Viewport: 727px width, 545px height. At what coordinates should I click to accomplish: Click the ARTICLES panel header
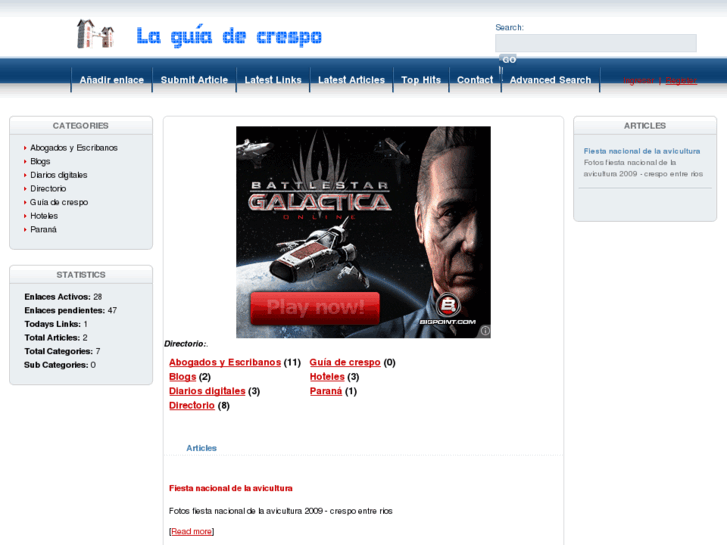point(645,126)
